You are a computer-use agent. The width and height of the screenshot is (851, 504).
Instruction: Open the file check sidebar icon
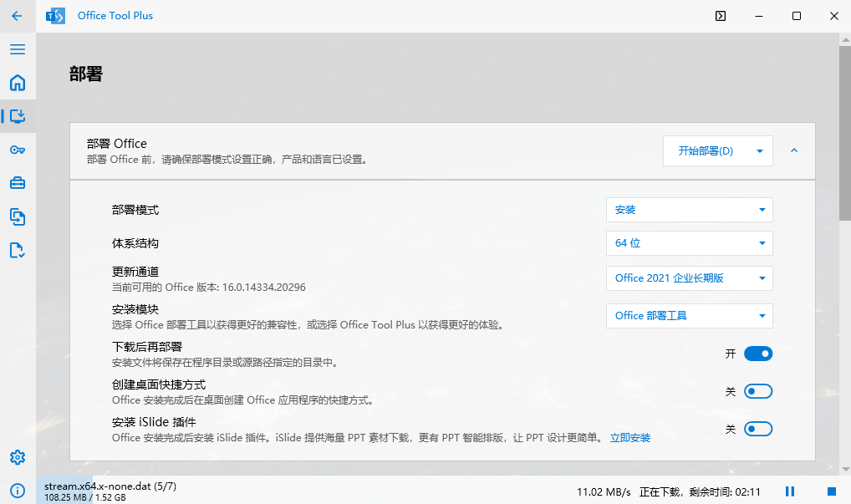pyautogui.click(x=18, y=250)
